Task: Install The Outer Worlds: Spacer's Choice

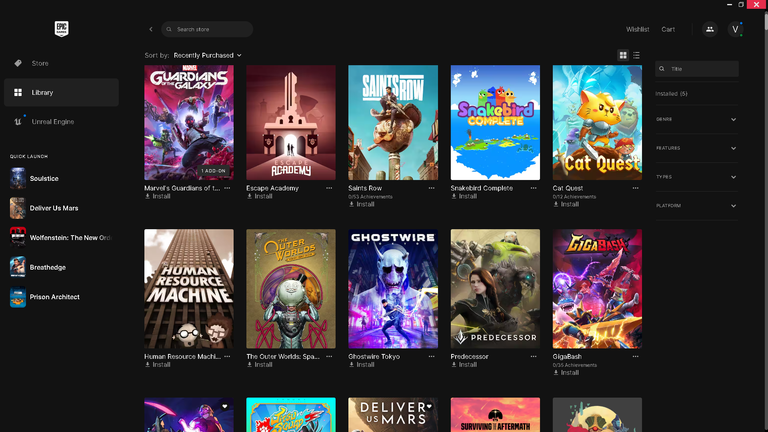Action: (x=260, y=365)
